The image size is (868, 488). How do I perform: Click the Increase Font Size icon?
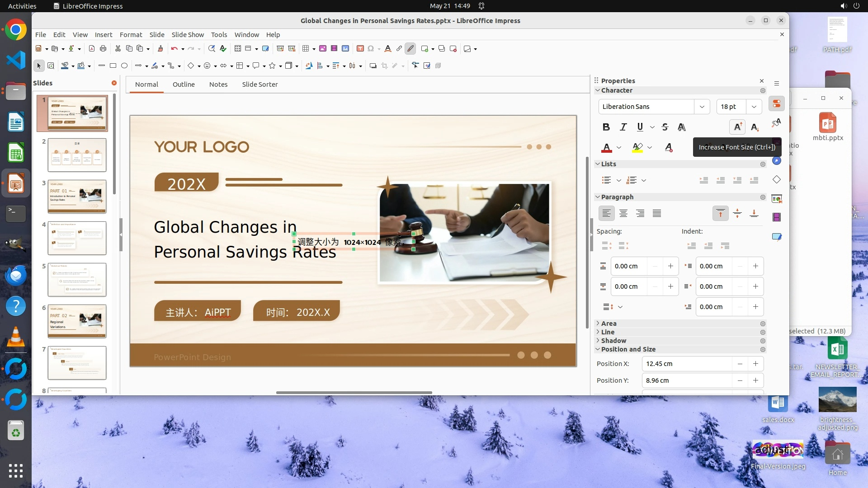[x=737, y=127]
